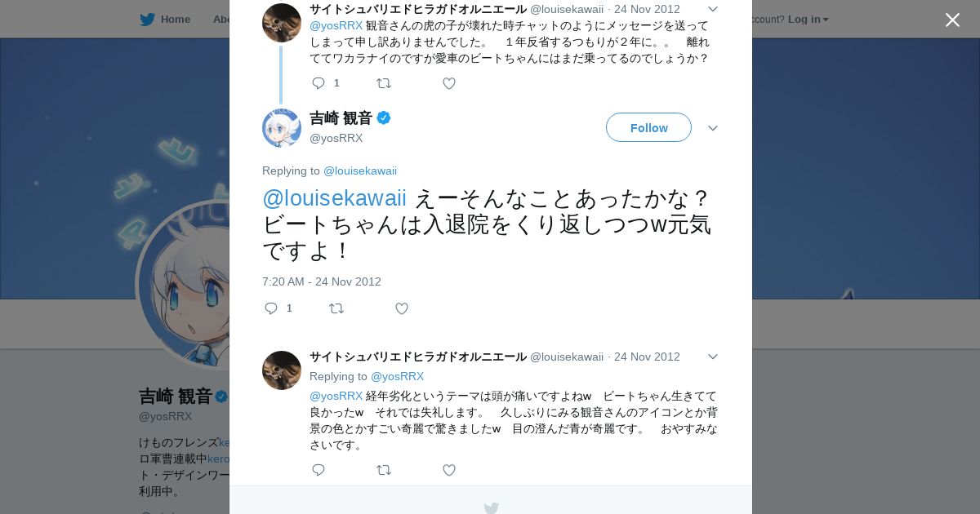Click 吉崎 観音 avatar in main tweet
The height and width of the screenshot is (514, 980).
(282, 127)
